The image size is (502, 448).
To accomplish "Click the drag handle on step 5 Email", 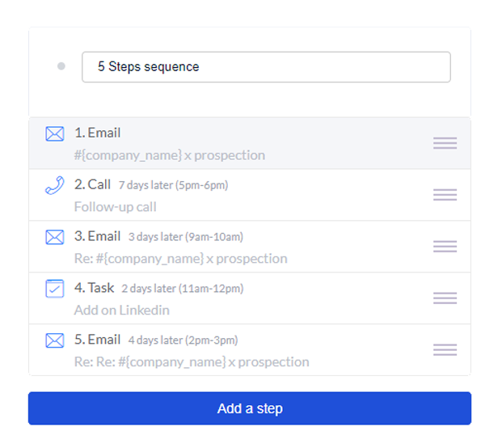I will tap(445, 349).
